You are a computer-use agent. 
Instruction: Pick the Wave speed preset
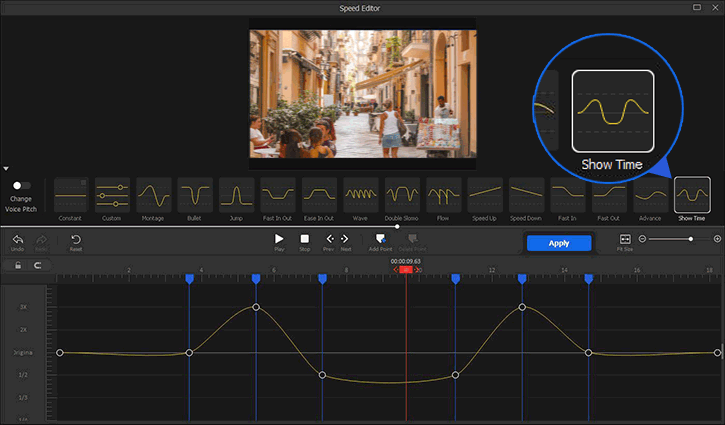pos(360,195)
